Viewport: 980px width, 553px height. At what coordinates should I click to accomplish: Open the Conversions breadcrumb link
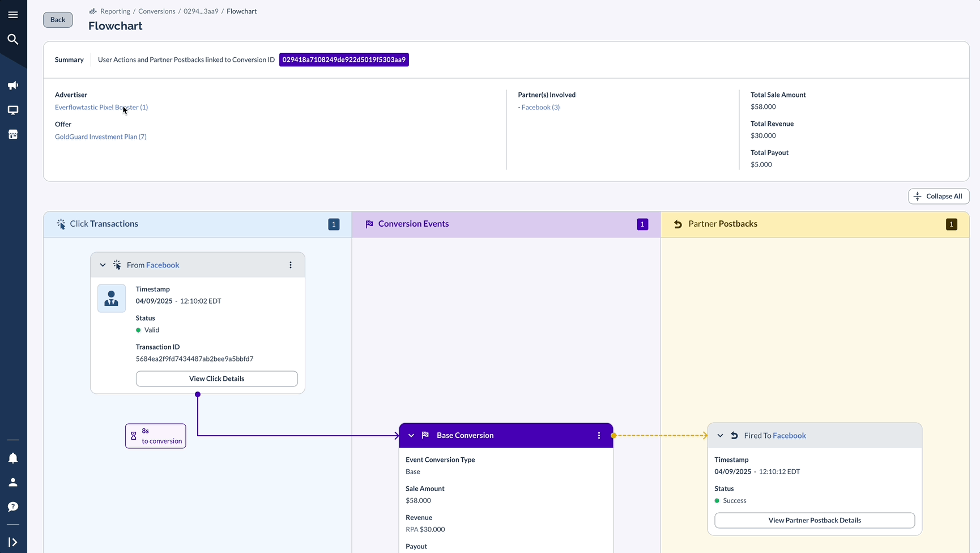click(157, 11)
